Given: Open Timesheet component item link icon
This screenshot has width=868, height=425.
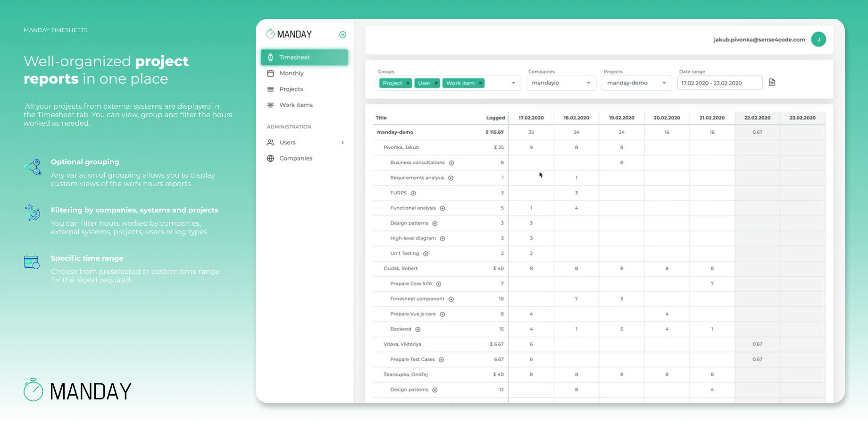Looking at the screenshot, I should click(451, 299).
